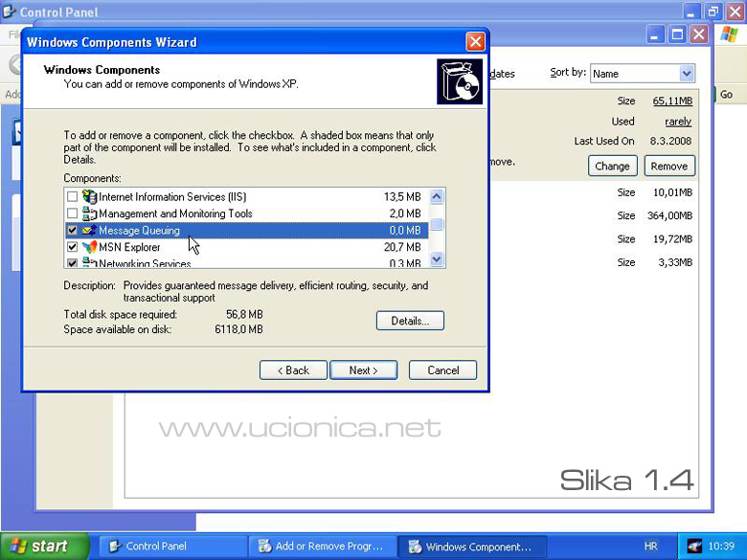Viewport: 747px width, 560px height.
Task: Click Change in Add or Remove Programs
Action: pyautogui.click(x=612, y=167)
